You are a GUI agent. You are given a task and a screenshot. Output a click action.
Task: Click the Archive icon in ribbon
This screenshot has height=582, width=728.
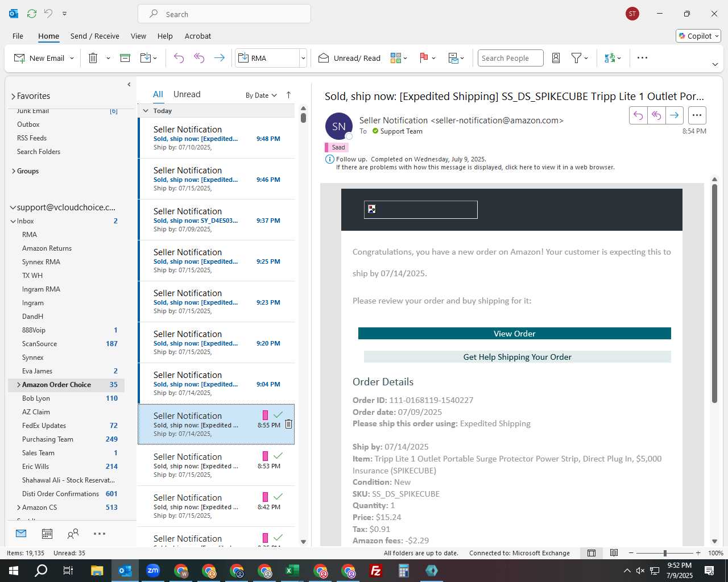(x=125, y=58)
